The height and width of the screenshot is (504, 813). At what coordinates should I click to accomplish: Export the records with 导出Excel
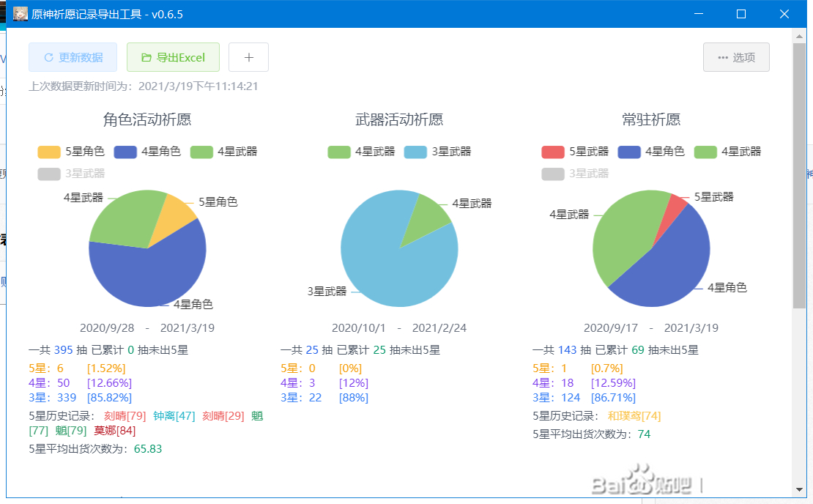173,57
